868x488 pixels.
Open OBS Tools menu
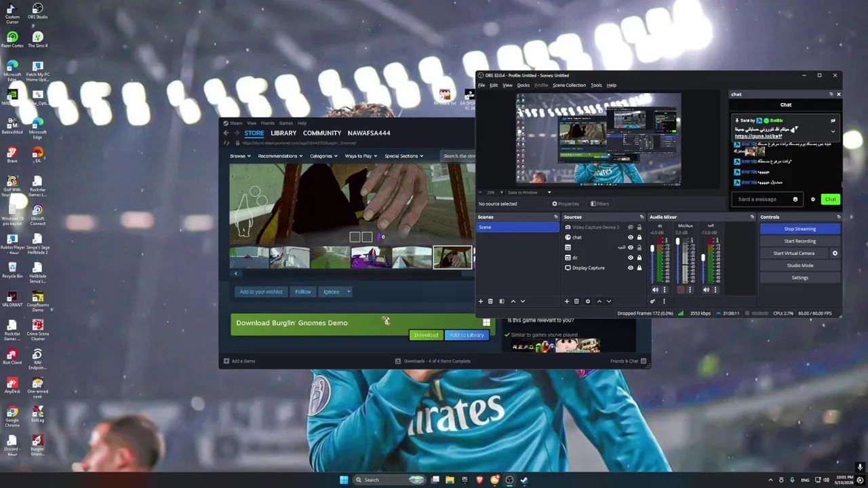point(596,85)
